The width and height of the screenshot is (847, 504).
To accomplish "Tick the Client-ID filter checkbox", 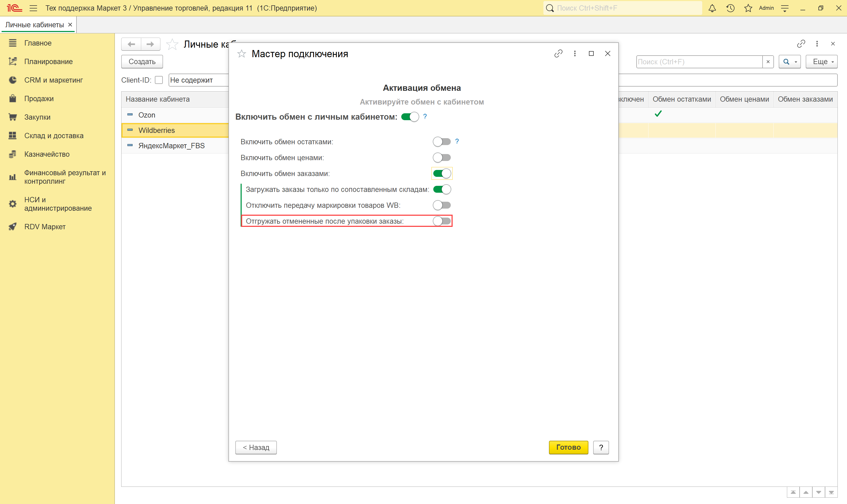I will (159, 80).
